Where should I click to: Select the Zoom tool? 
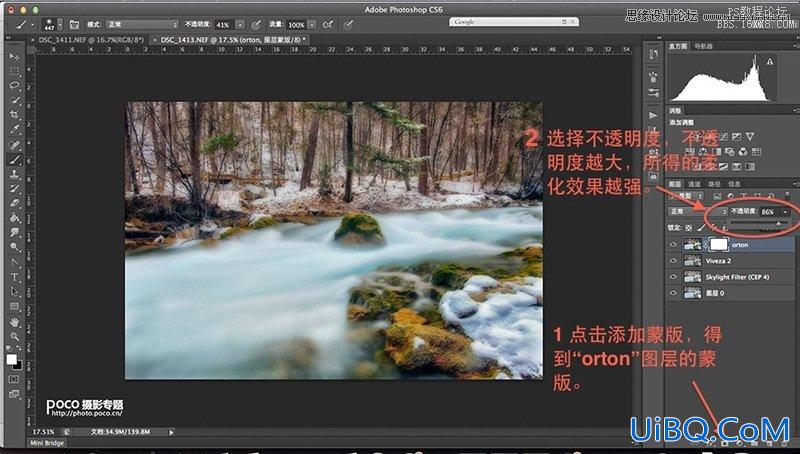pos(14,337)
